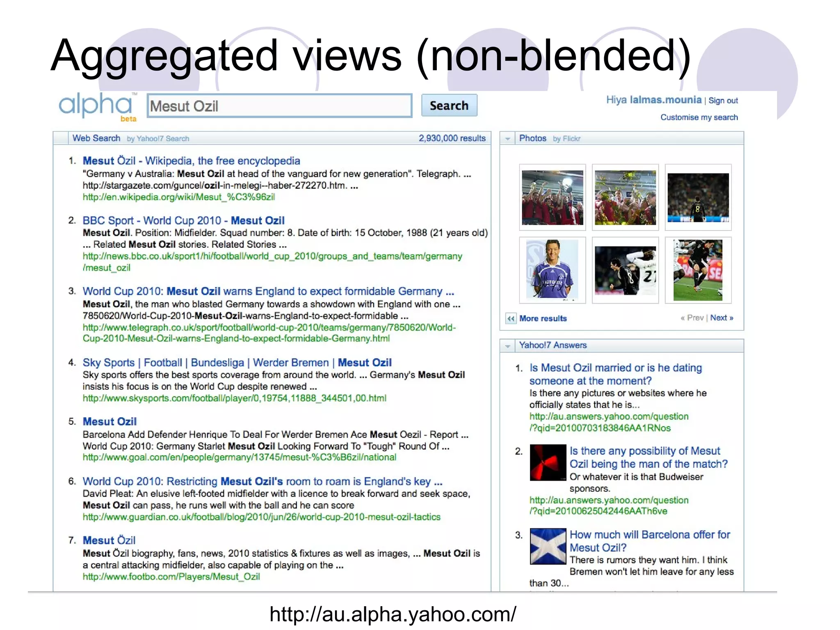Viewport: 840px width, 630px height.
Task: Open the footbo.com green URL
Action: pyautogui.click(x=171, y=576)
